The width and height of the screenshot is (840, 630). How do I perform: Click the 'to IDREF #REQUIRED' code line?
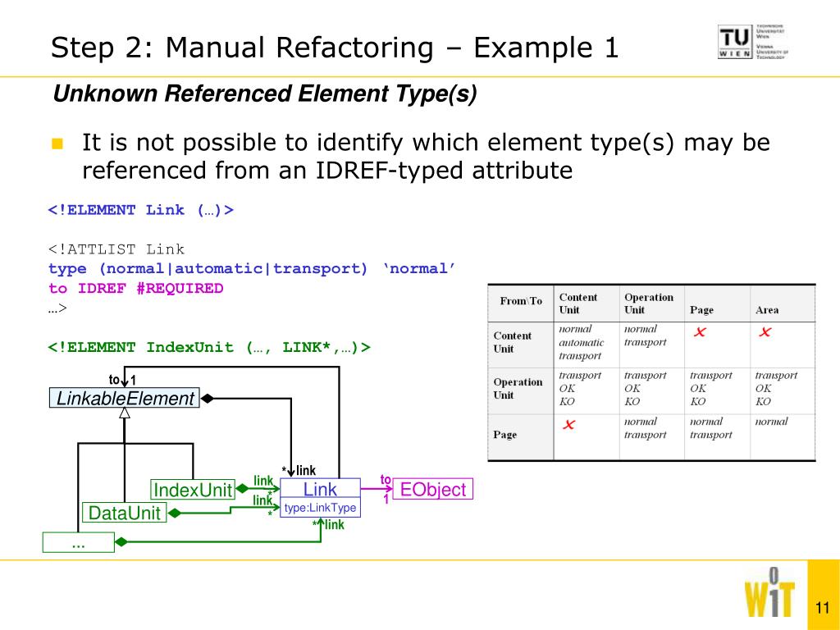pyautogui.click(x=135, y=288)
